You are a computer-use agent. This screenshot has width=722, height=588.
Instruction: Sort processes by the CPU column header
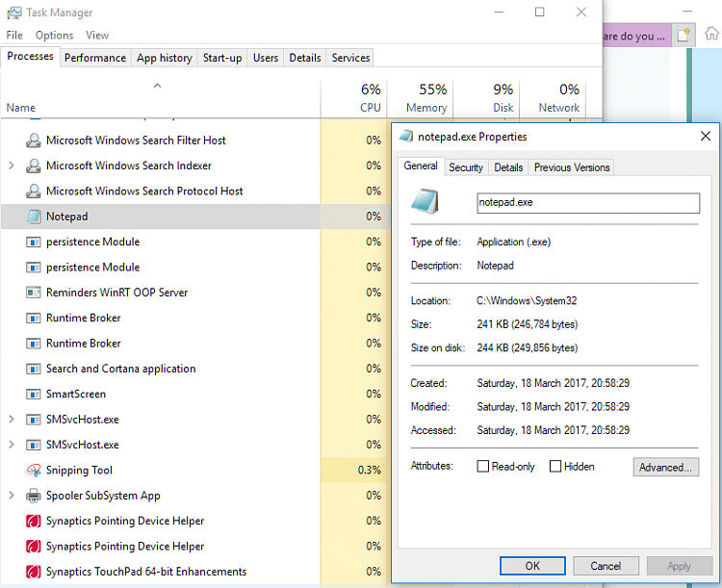[x=353, y=98]
